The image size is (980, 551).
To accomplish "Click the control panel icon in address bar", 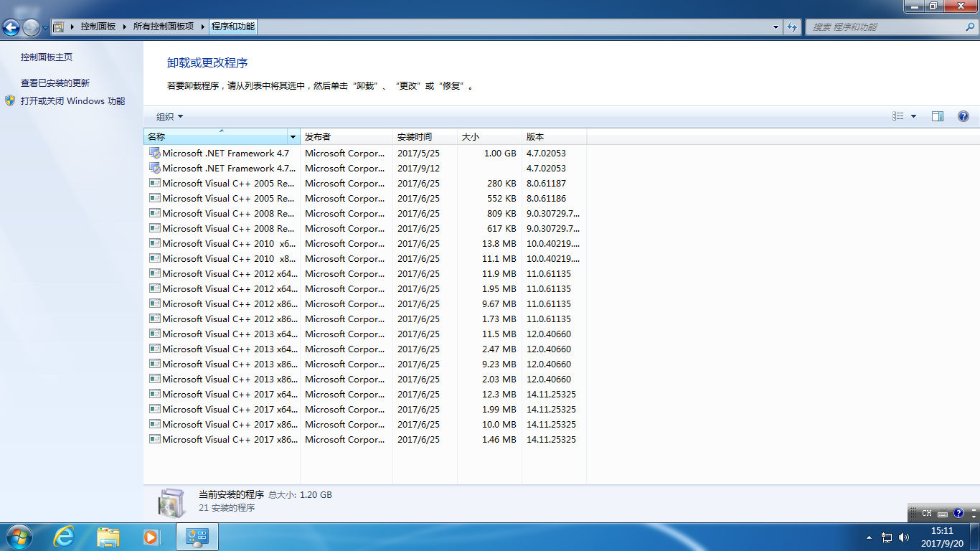I will pos(58,27).
